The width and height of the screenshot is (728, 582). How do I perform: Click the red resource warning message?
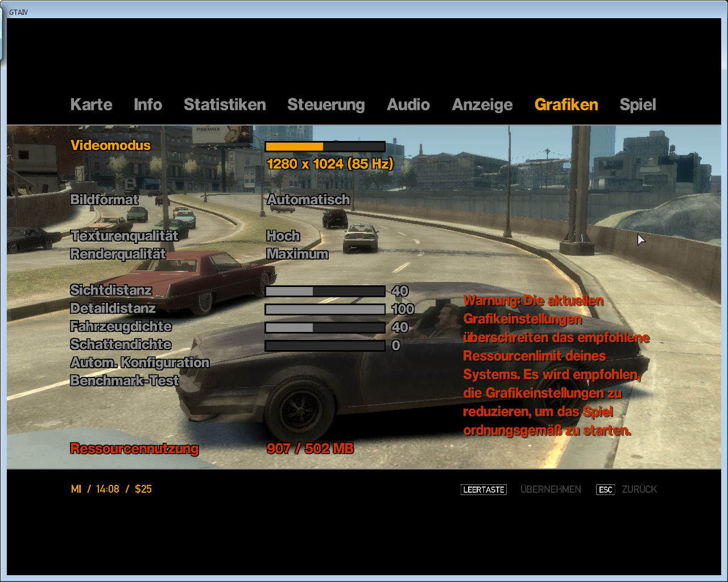coord(556,365)
